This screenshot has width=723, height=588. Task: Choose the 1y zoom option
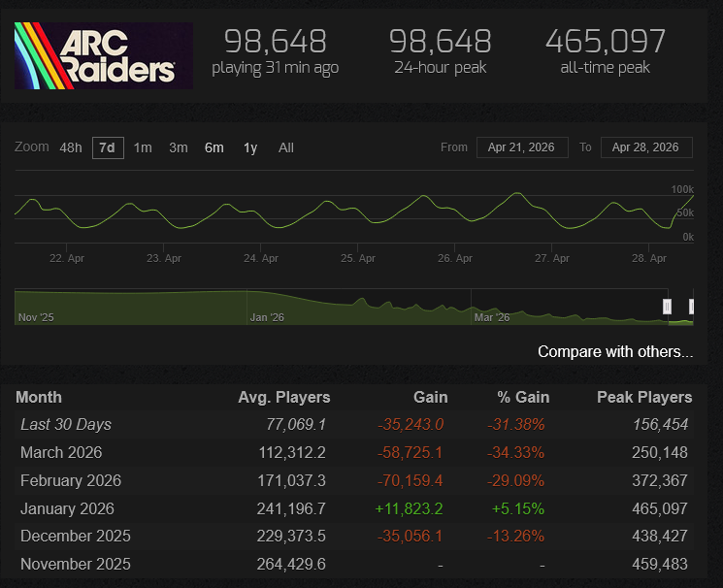point(250,147)
